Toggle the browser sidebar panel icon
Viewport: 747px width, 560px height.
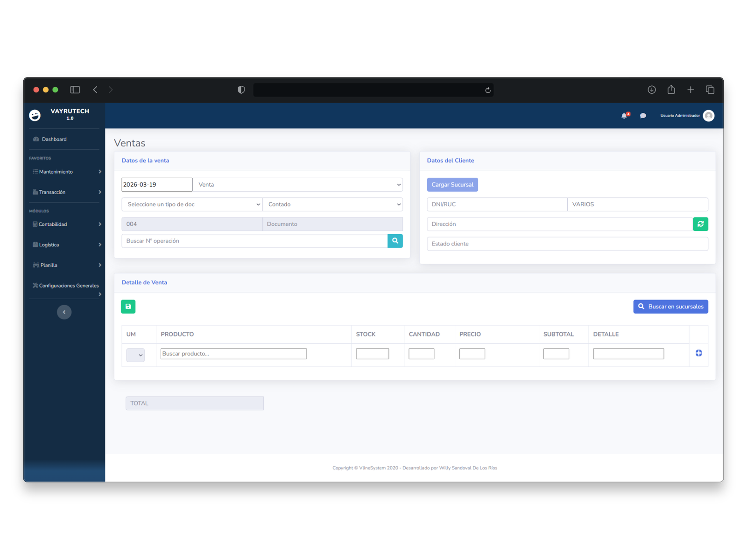(x=75, y=90)
